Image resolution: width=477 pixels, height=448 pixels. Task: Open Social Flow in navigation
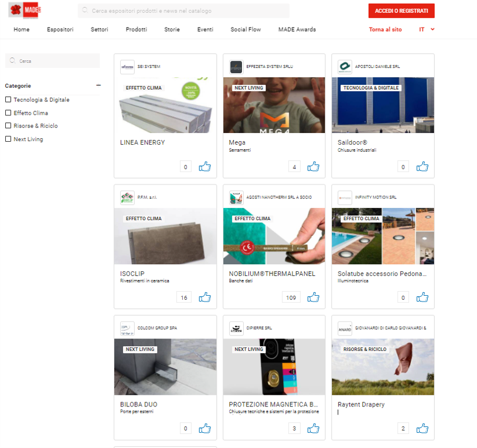coord(246,29)
